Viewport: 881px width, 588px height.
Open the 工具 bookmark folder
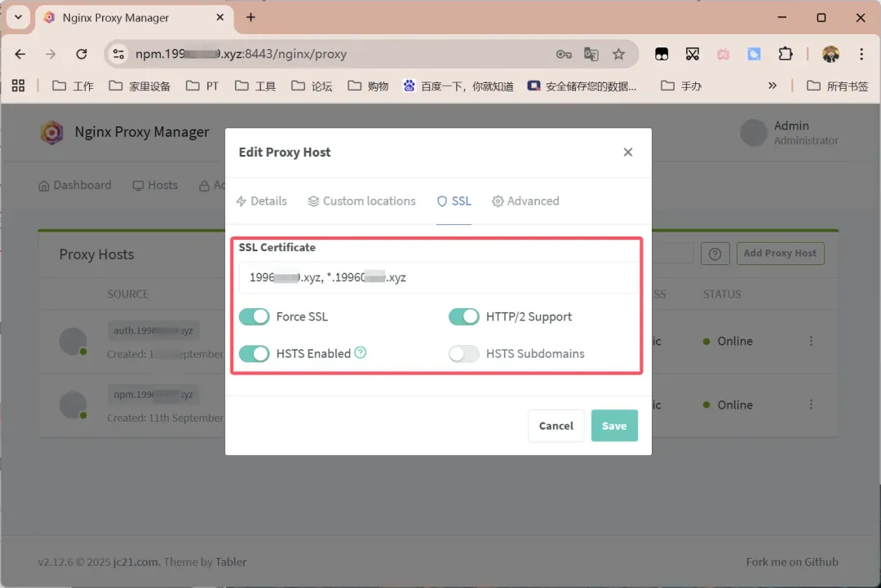[255, 86]
